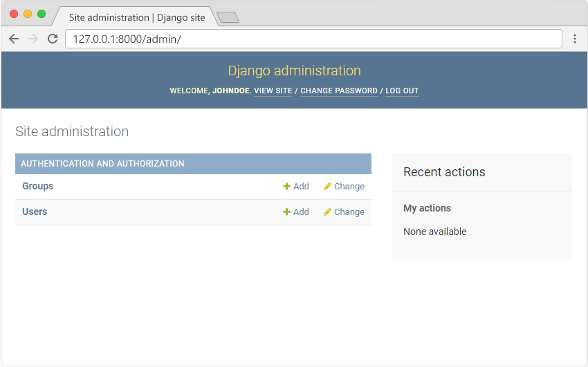Click the Add link text for Users
The height and width of the screenshot is (367, 588).
tap(301, 212)
